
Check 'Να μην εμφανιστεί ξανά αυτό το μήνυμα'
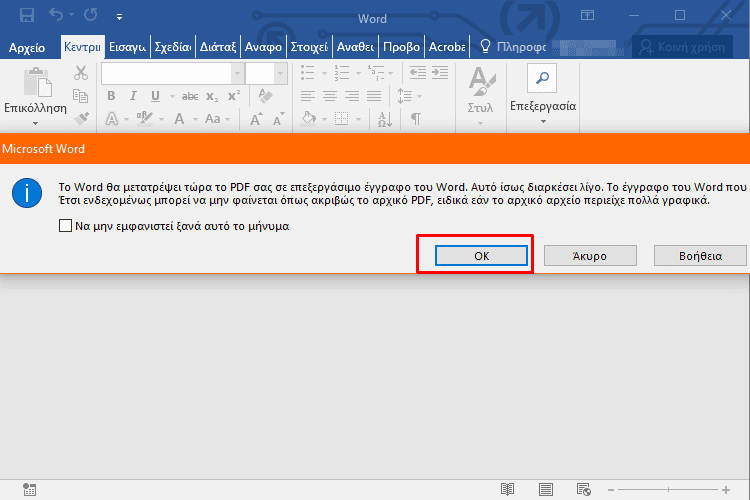tap(66, 225)
